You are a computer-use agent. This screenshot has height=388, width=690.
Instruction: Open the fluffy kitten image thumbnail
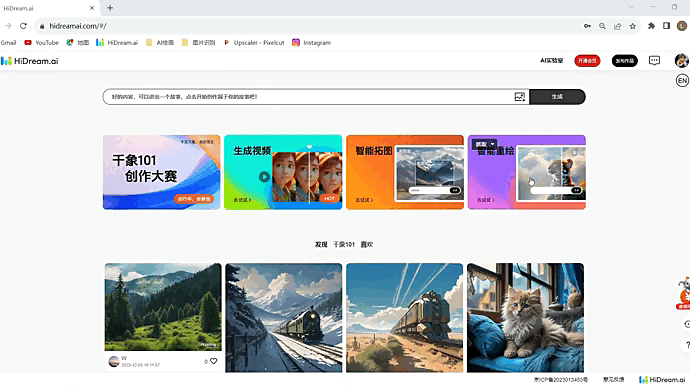525,318
